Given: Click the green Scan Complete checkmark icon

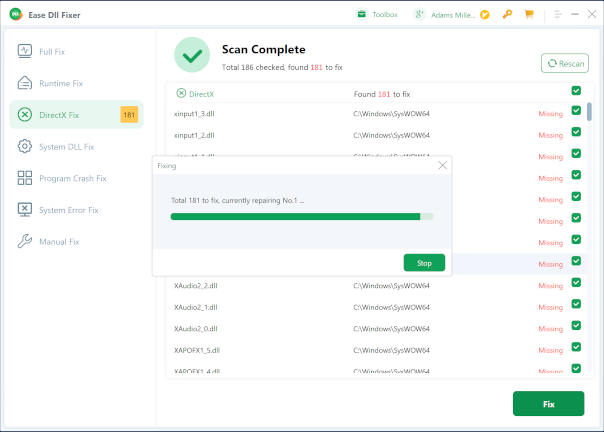Looking at the screenshot, I should click(x=192, y=55).
